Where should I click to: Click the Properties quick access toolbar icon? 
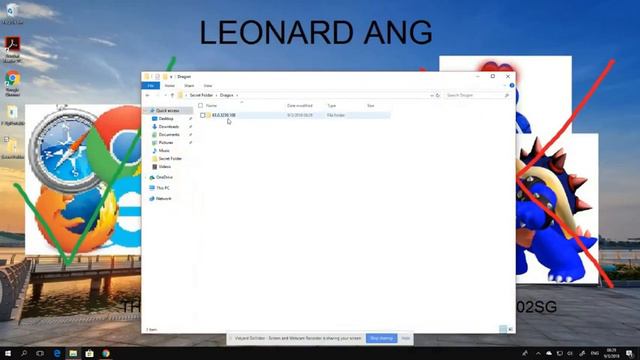point(157,76)
